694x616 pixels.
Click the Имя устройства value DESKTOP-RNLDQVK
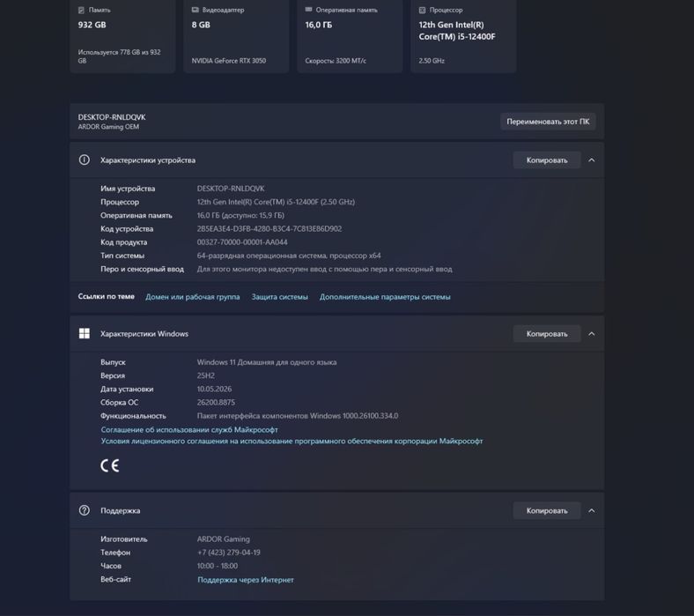[231, 189]
